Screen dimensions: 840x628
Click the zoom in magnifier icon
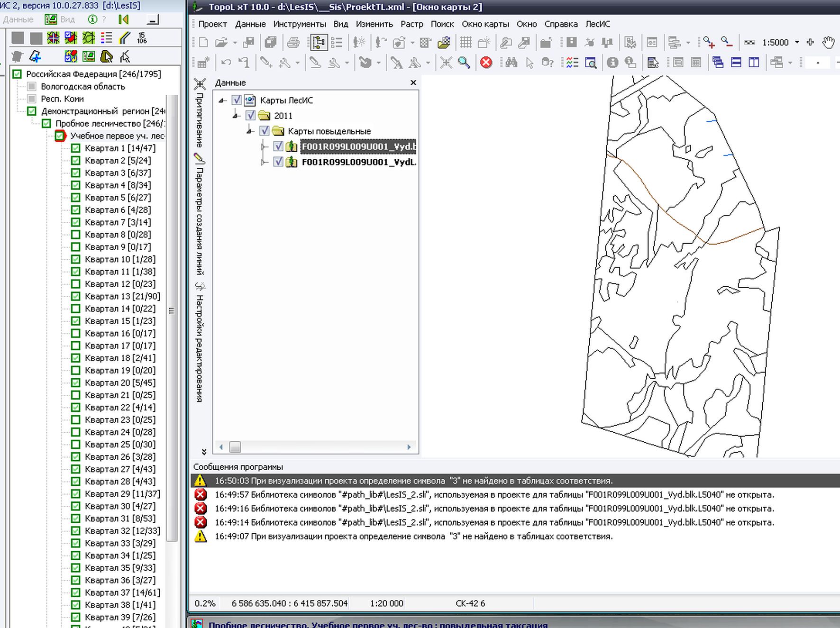[x=709, y=43]
